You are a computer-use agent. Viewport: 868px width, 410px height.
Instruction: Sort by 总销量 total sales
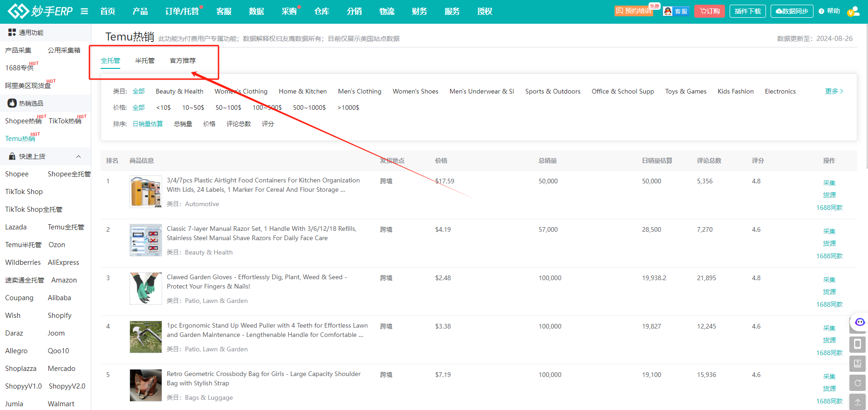coord(183,124)
